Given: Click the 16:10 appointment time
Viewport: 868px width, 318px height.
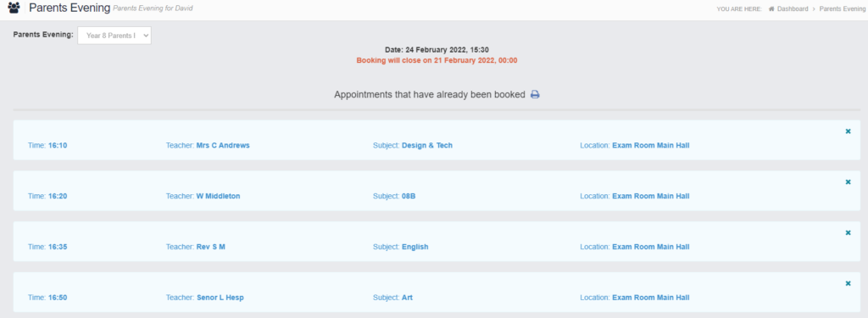Looking at the screenshot, I should pyautogui.click(x=58, y=145).
